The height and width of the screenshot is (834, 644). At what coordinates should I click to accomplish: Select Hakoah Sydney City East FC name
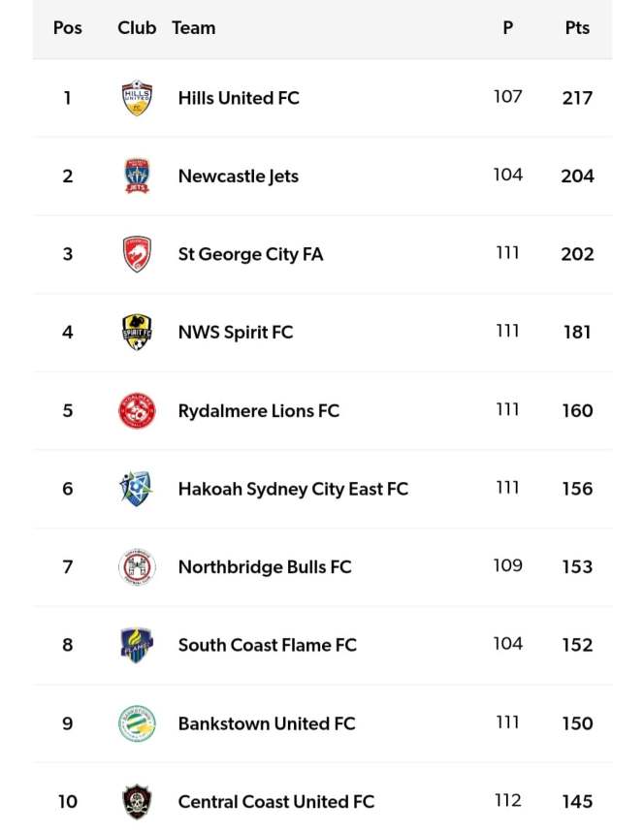pos(293,489)
